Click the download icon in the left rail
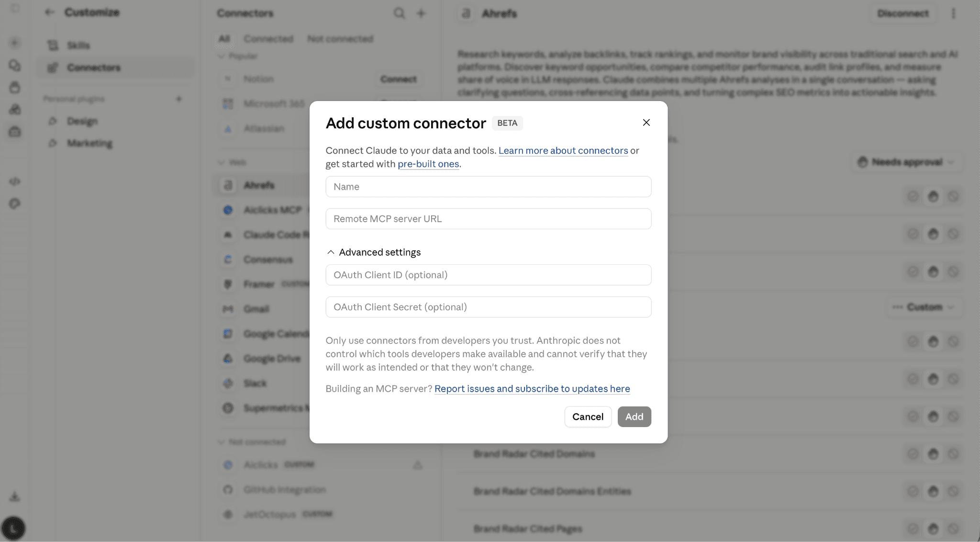The height and width of the screenshot is (542, 980). coord(15,497)
